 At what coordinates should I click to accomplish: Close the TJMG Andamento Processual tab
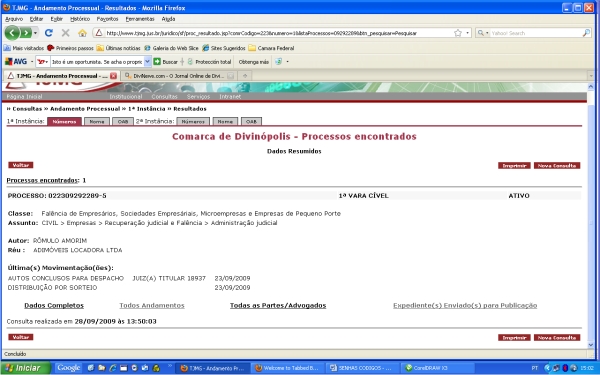tap(113, 76)
